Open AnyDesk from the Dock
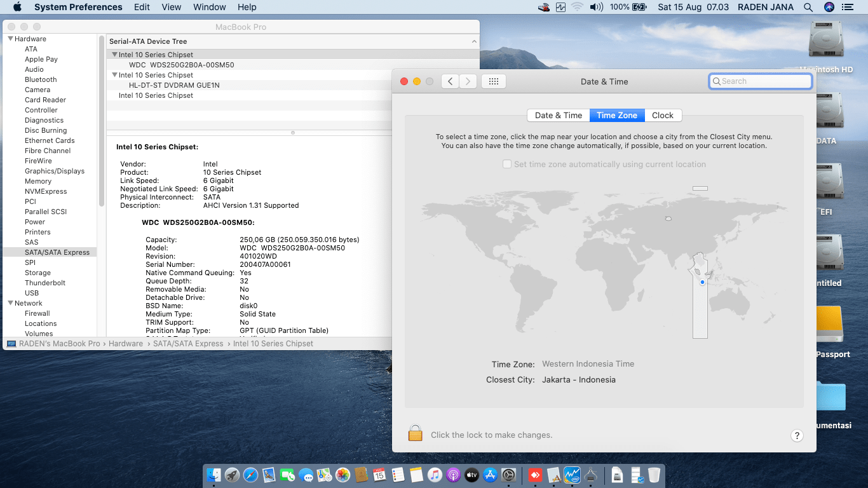 (x=536, y=475)
